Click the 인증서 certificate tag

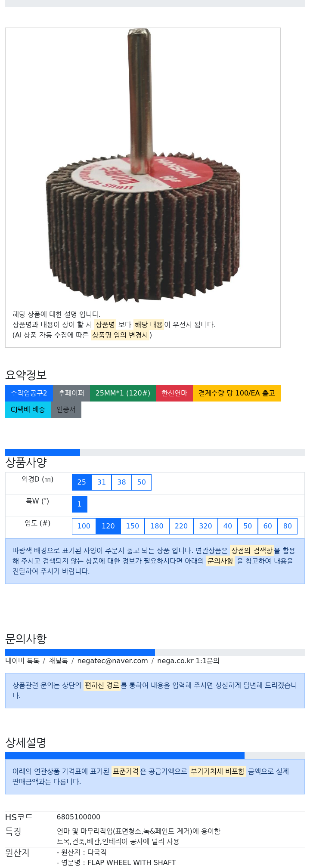[66, 410]
